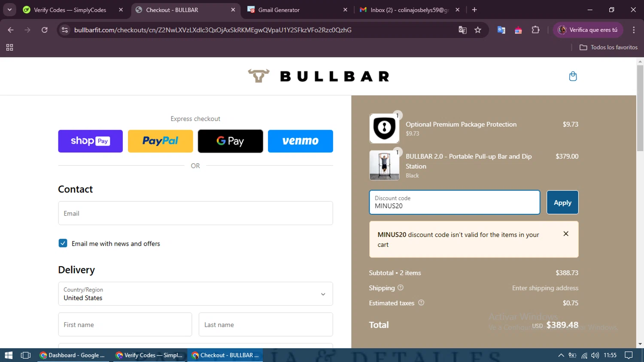Open Chrome's three-dot menu

point(634,30)
